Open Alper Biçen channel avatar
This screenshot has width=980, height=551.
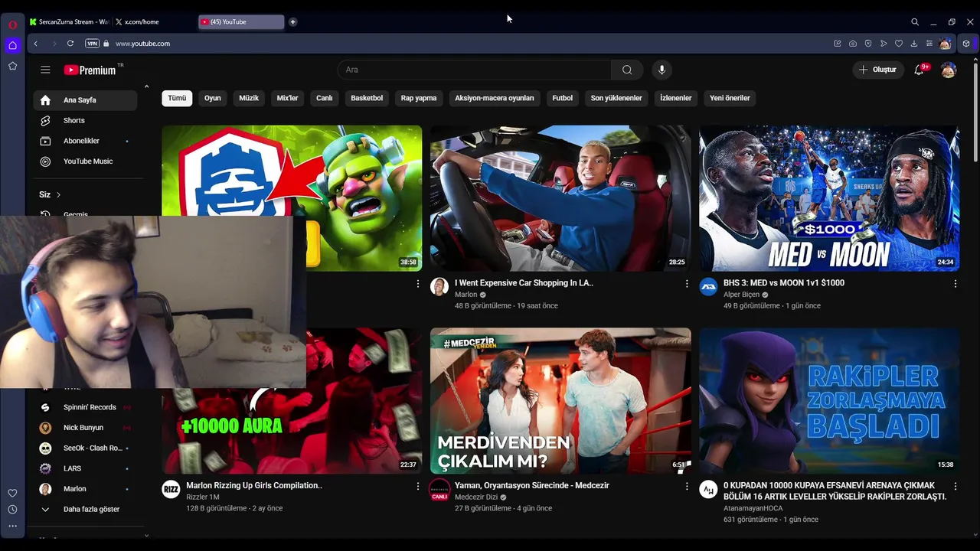pyautogui.click(x=708, y=287)
